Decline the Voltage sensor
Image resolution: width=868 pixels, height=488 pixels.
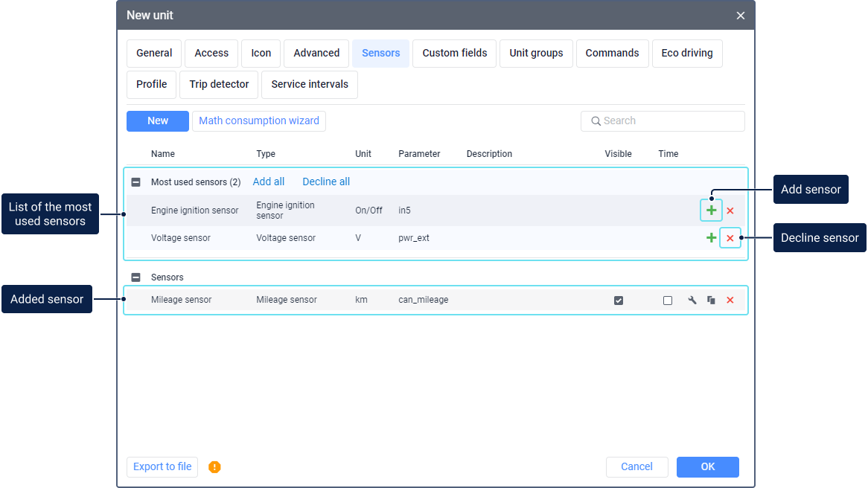(730, 238)
